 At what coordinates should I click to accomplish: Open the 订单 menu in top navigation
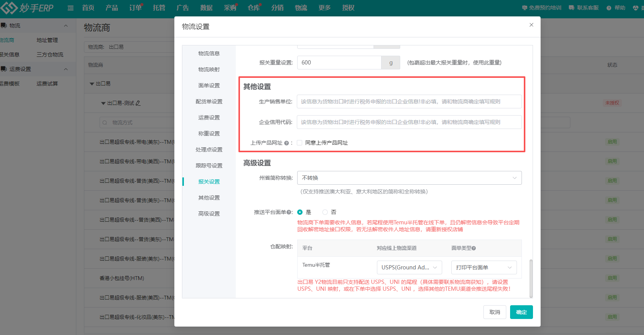coord(135,8)
